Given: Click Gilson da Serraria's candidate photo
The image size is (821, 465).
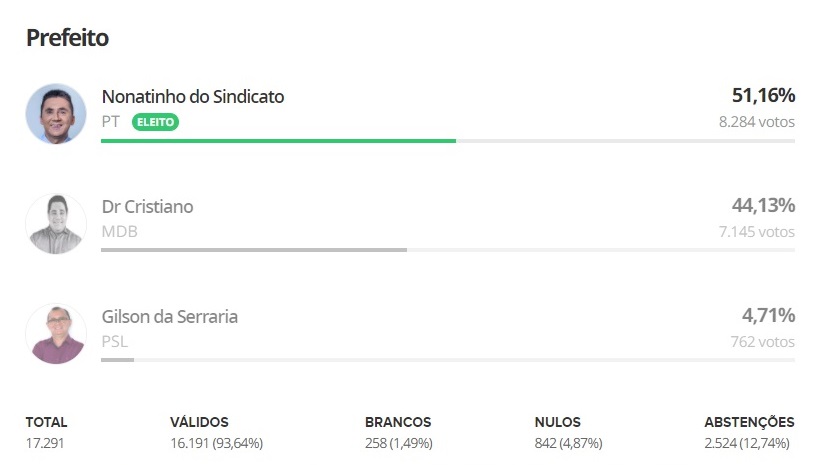Looking at the screenshot, I should (56, 334).
